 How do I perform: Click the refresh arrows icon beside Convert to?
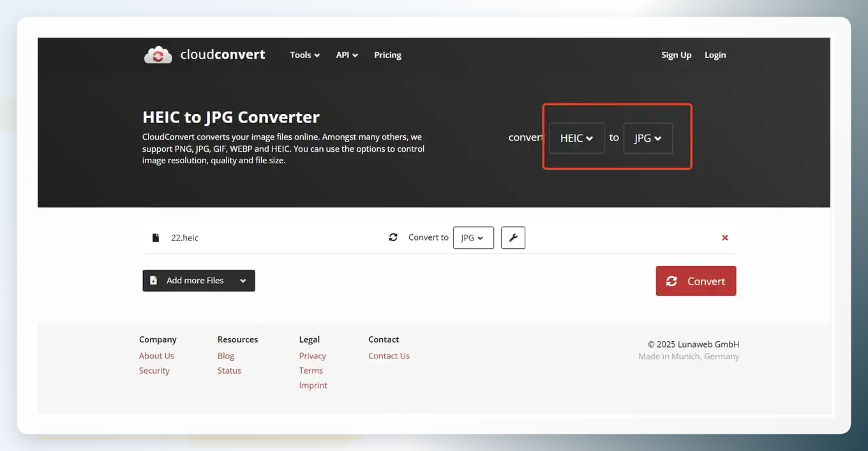(393, 237)
